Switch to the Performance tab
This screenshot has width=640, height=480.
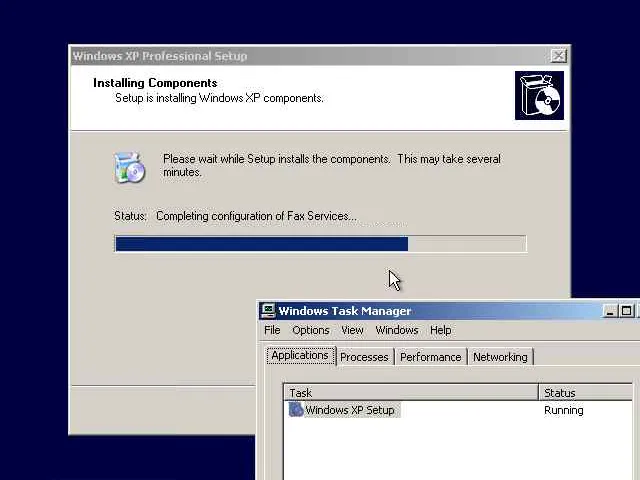[431, 357]
